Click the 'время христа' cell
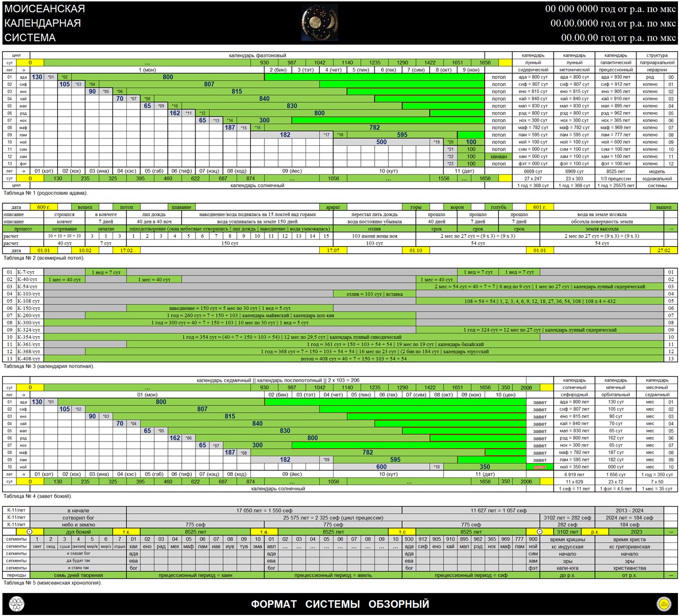 pos(629,540)
